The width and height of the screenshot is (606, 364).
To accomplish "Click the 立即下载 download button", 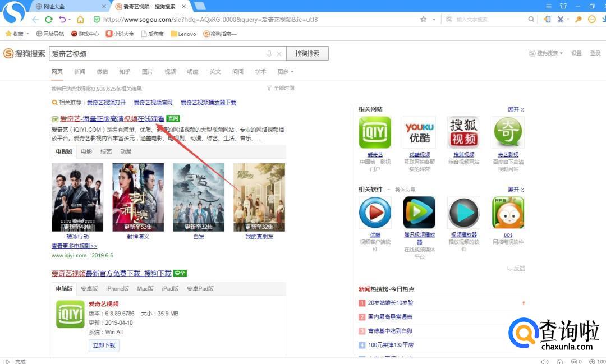I will tap(104, 345).
